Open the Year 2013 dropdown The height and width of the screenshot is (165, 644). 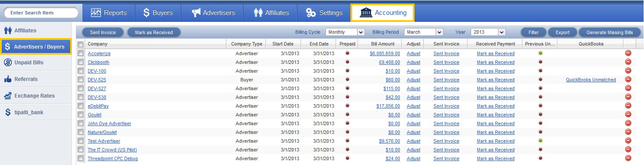point(488,32)
